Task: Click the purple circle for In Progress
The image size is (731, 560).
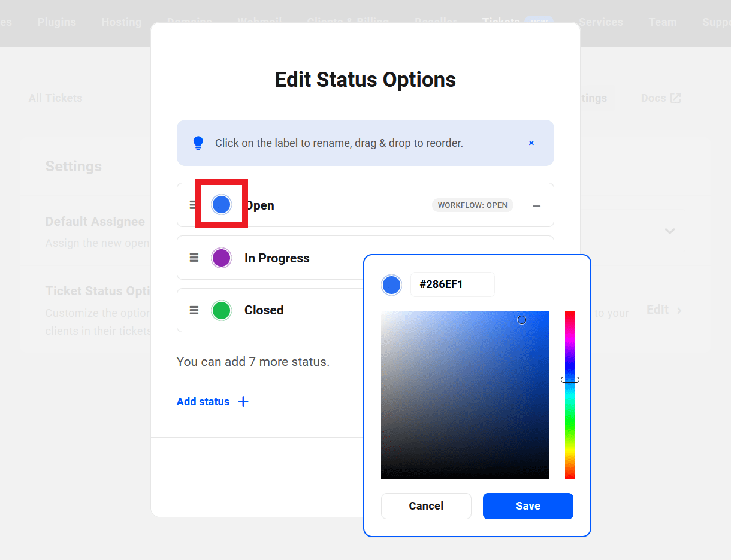Action: pyautogui.click(x=221, y=258)
